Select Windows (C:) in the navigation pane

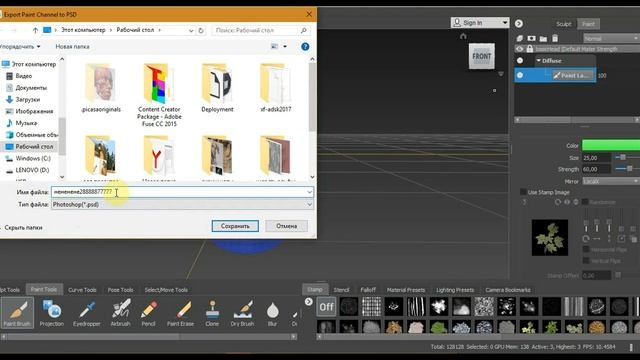(33, 158)
